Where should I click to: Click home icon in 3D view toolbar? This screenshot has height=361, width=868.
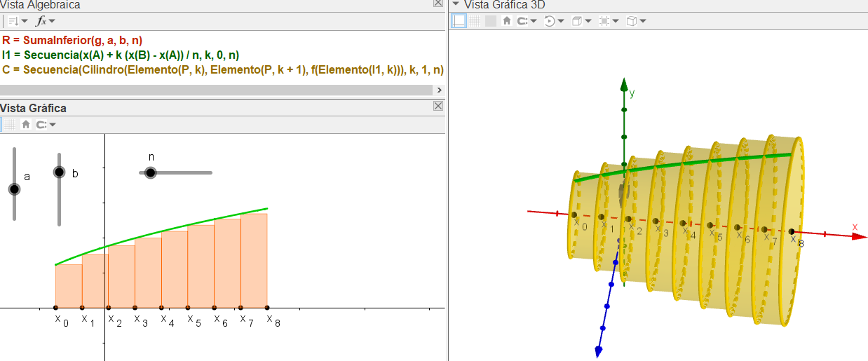click(507, 21)
